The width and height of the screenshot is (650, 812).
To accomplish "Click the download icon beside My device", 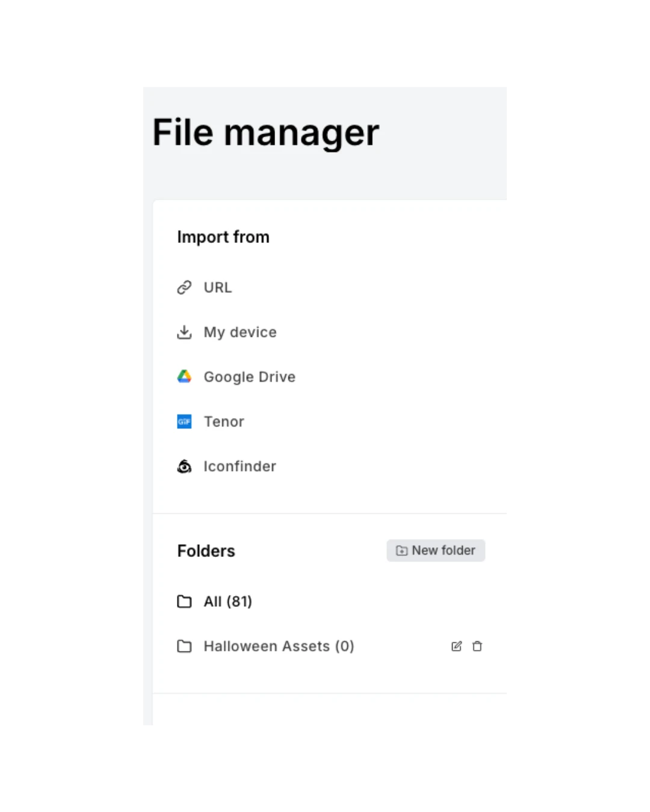I will click(x=184, y=332).
